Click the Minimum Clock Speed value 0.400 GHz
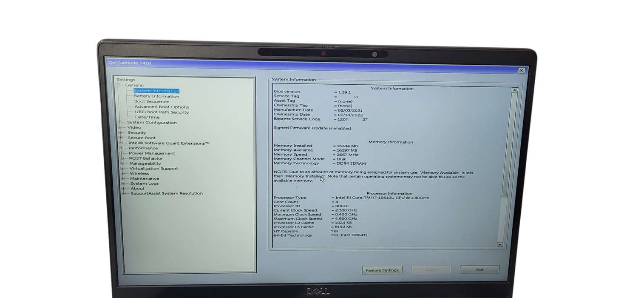Image resolution: width=644 pixels, height=298 pixels. (346, 215)
